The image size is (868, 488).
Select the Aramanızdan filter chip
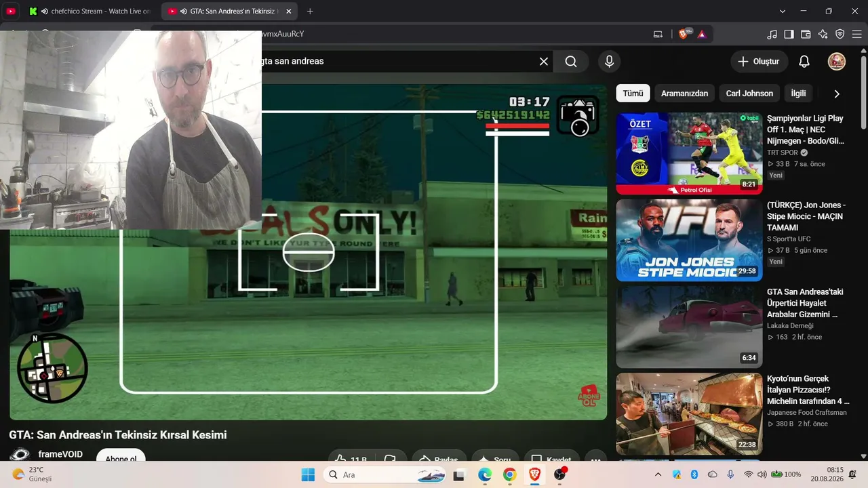684,94
